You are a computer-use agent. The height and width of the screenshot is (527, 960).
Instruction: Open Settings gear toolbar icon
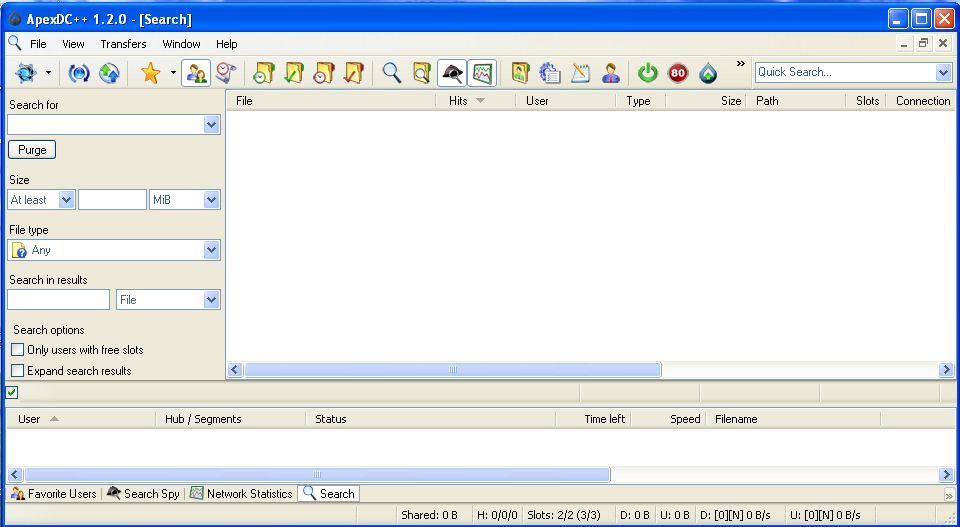click(x=550, y=73)
